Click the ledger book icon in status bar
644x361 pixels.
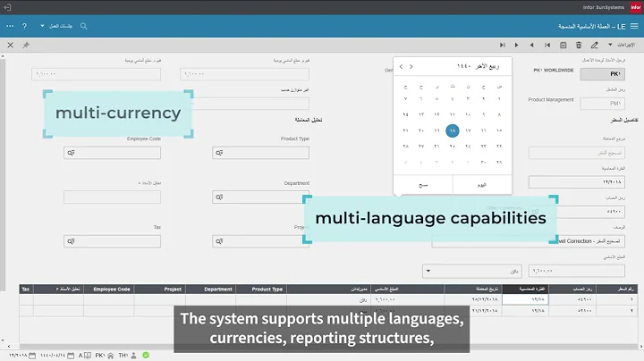[x=88, y=356]
